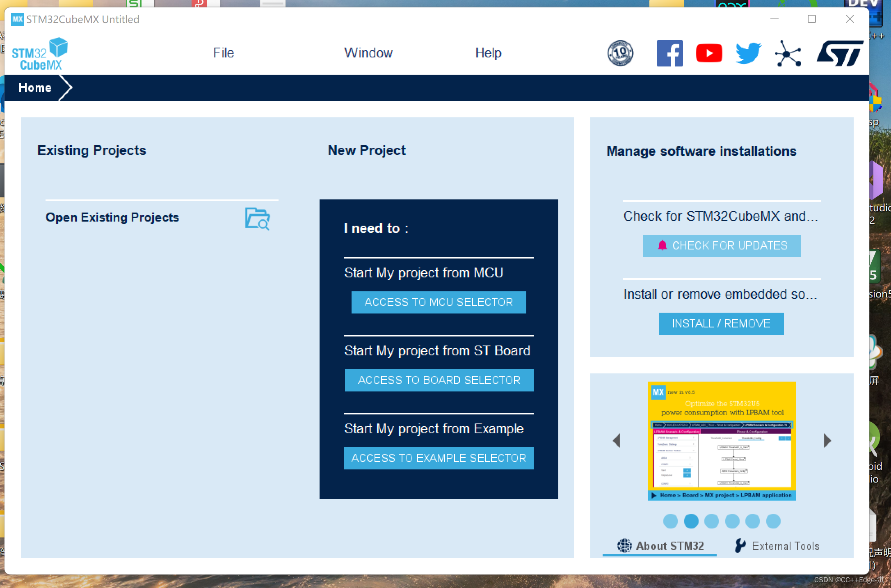This screenshot has height=588, width=891.
Task: Open the File menu
Action: pos(223,53)
